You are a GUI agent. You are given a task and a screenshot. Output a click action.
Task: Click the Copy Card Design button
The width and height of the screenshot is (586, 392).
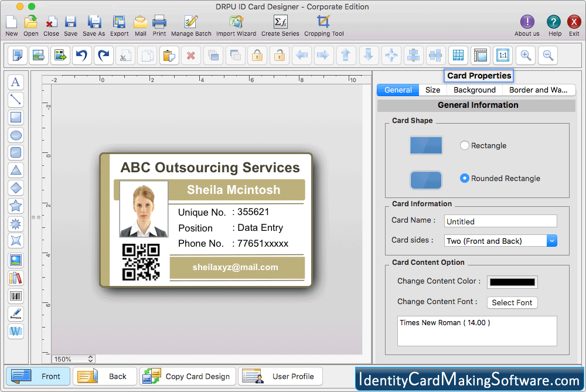pyautogui.click(x=188, y=376)
